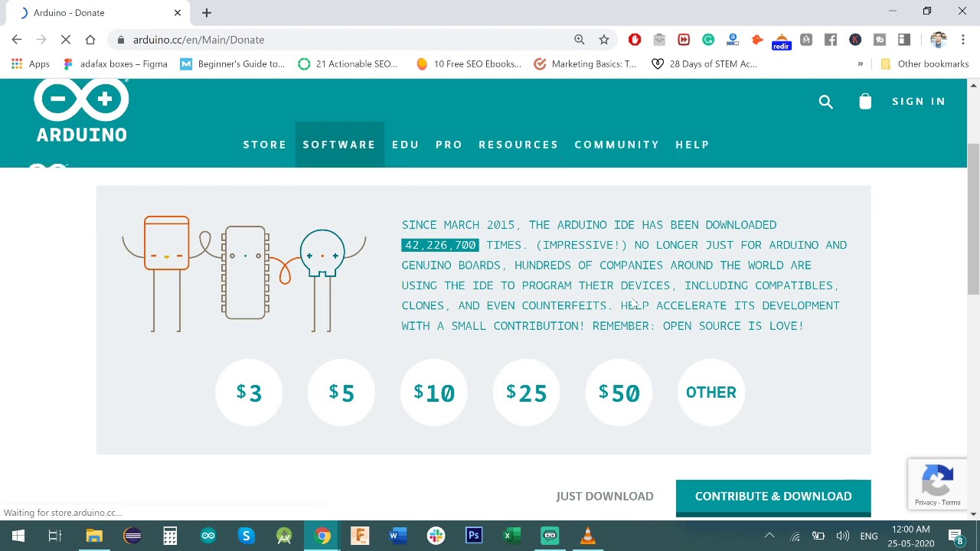Click the page vertical scrollbar thumb
The width and height of the screenshot is (980, 551).
click(x=973, y=218)
